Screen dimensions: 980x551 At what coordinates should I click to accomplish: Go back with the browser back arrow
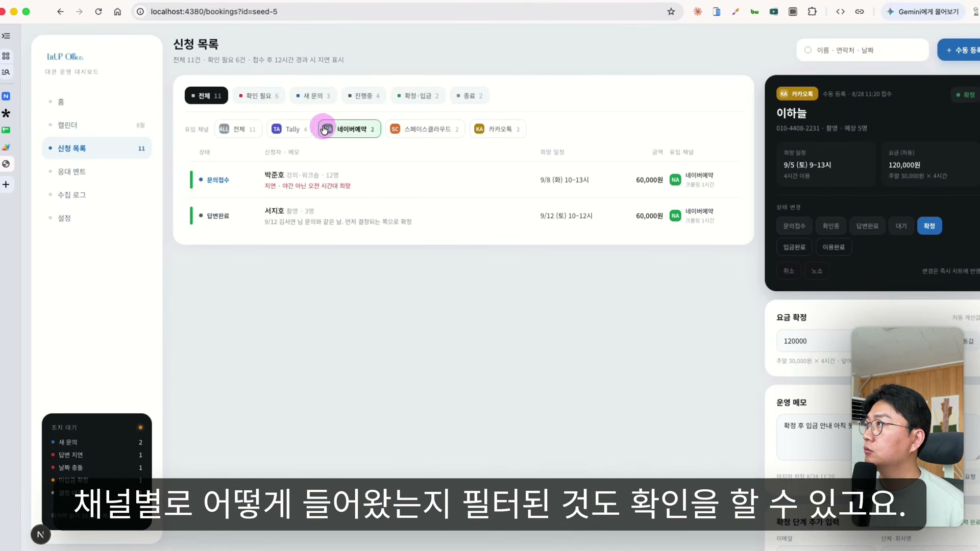pos(60,11)
